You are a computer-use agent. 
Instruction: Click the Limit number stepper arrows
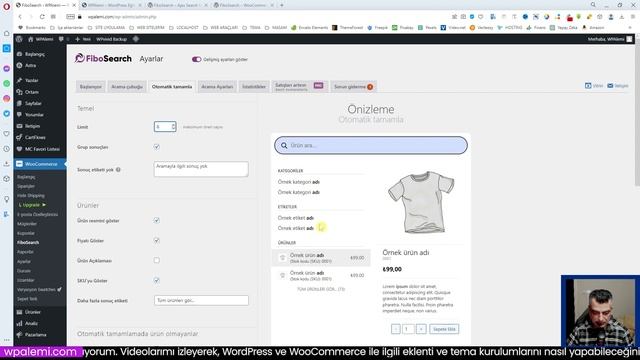point(173,127)
